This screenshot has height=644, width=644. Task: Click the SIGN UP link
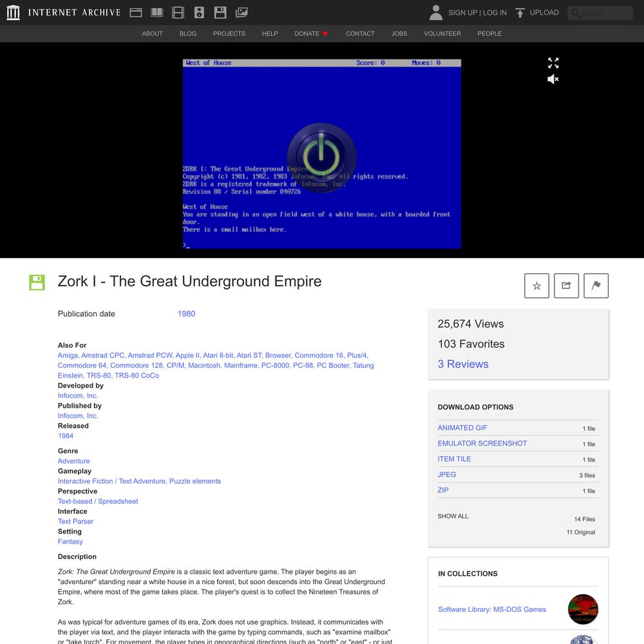[x=462, y=13]
